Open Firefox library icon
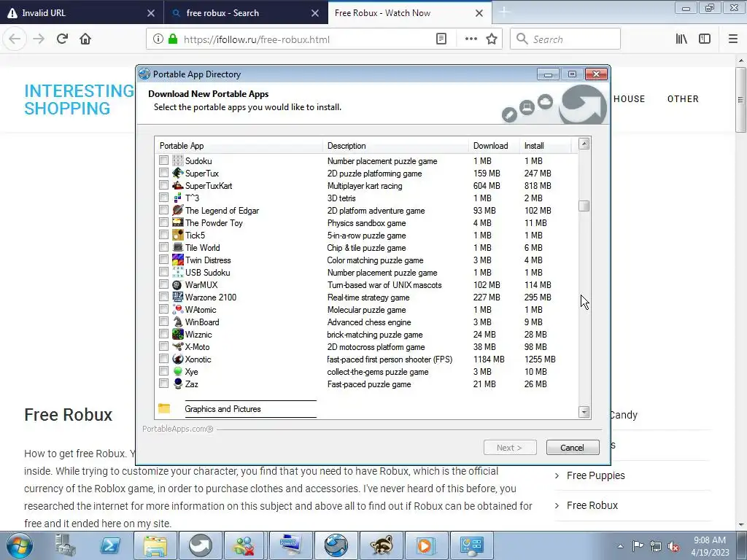Screen dimensions: 747x560 point(681,39)
